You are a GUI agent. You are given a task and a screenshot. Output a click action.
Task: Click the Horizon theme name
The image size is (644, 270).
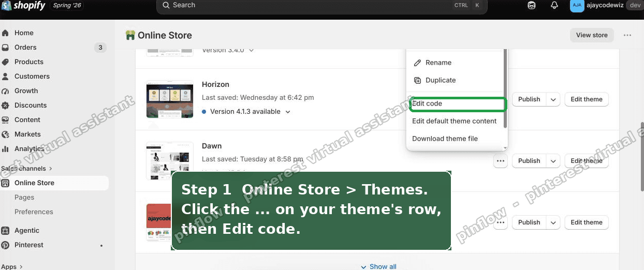(x=215, y=84)
